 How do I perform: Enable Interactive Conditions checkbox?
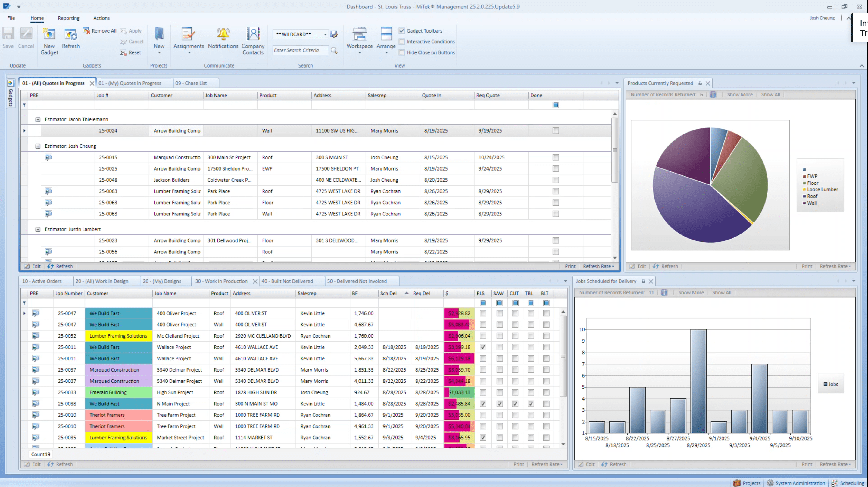402,42
